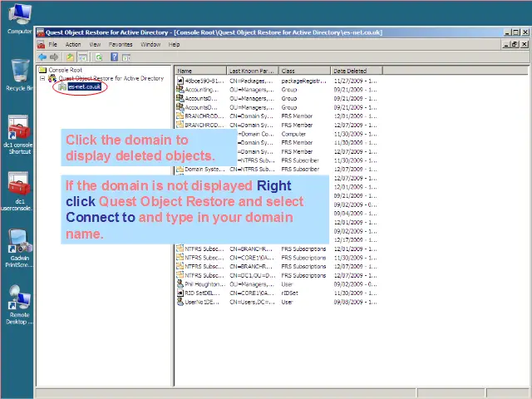Image resolution: width=532 pixels, height=399 pixels.
Task: Open the Favorites menu
Action: point(121,44)
